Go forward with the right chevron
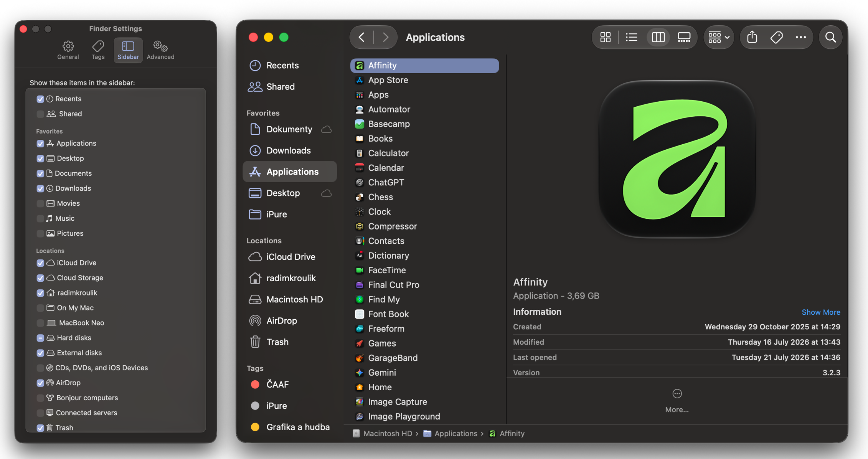The image size is (868, 459). (x=385, y=37)
